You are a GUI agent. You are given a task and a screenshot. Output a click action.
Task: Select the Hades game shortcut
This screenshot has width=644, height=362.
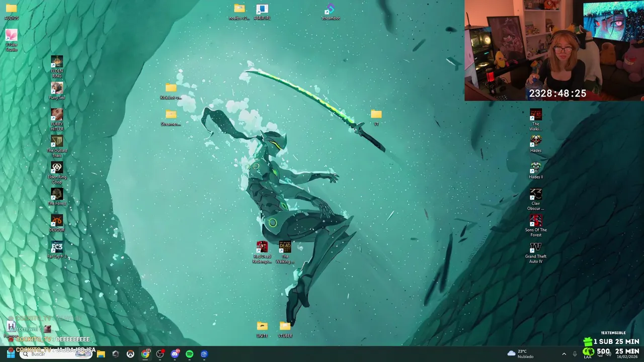point(536,144)
